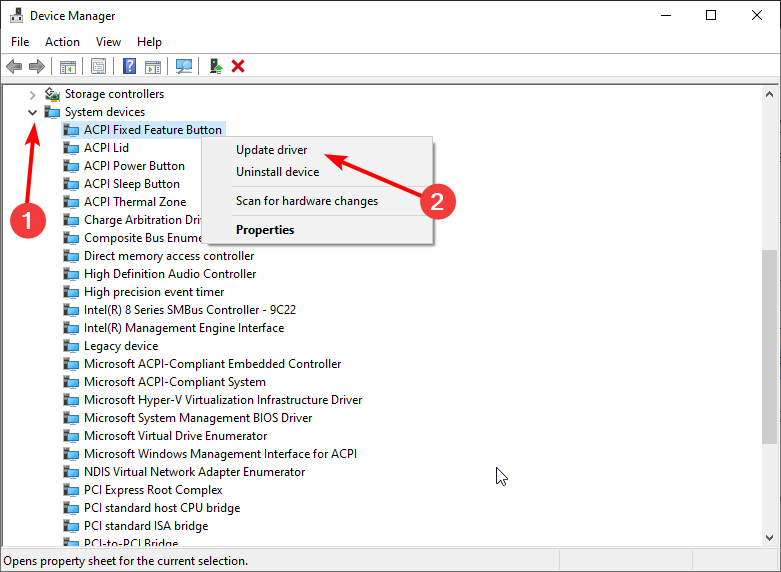Close the Device Manager window
This screenshot has width=781, height=572.
pyautogui.click(x=757, y=15)
